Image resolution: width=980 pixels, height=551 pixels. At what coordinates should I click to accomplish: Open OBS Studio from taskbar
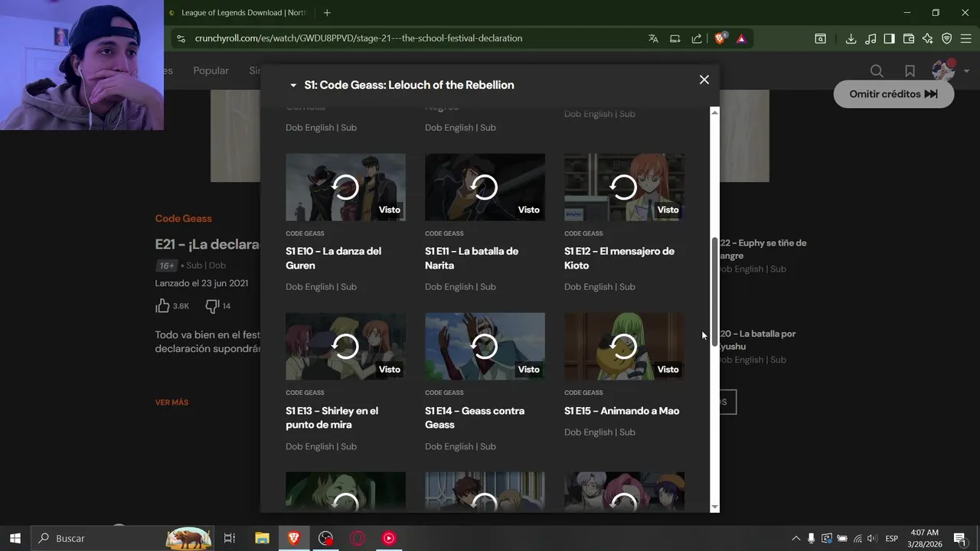326,538
